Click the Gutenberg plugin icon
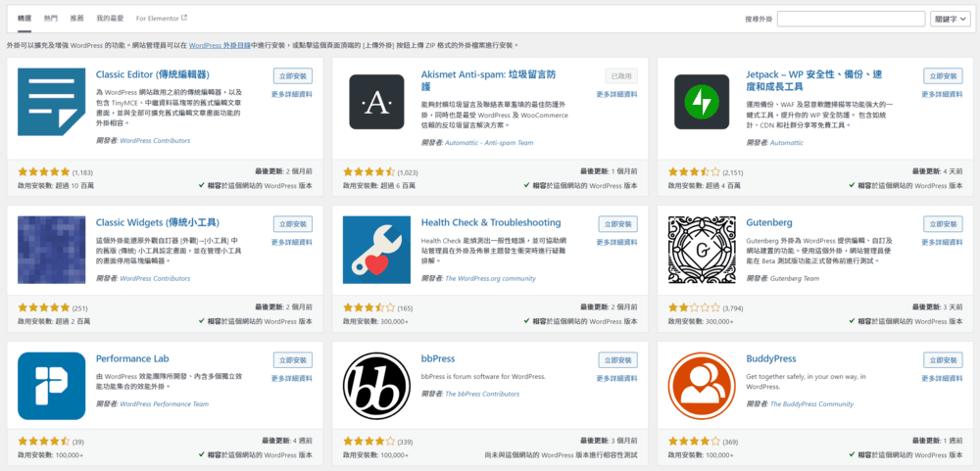Viewport: 980px width, 471px height. [702, 250]
